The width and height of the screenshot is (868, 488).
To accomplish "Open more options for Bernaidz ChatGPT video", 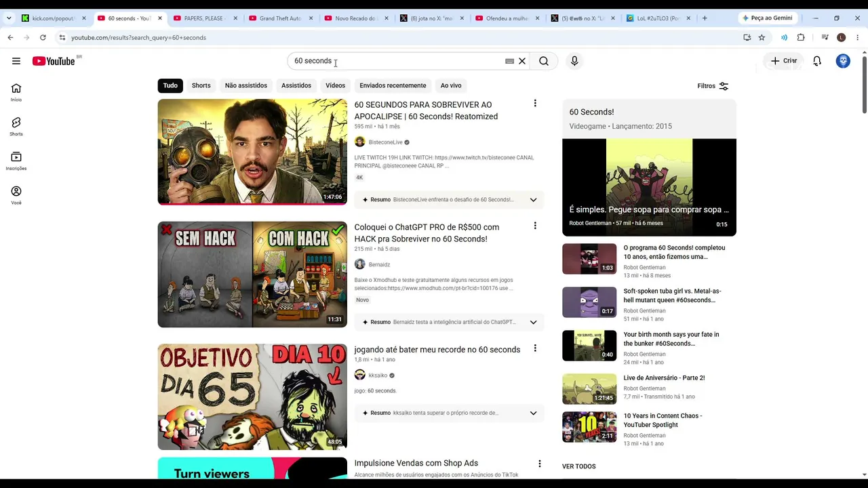I will (535, 226).
